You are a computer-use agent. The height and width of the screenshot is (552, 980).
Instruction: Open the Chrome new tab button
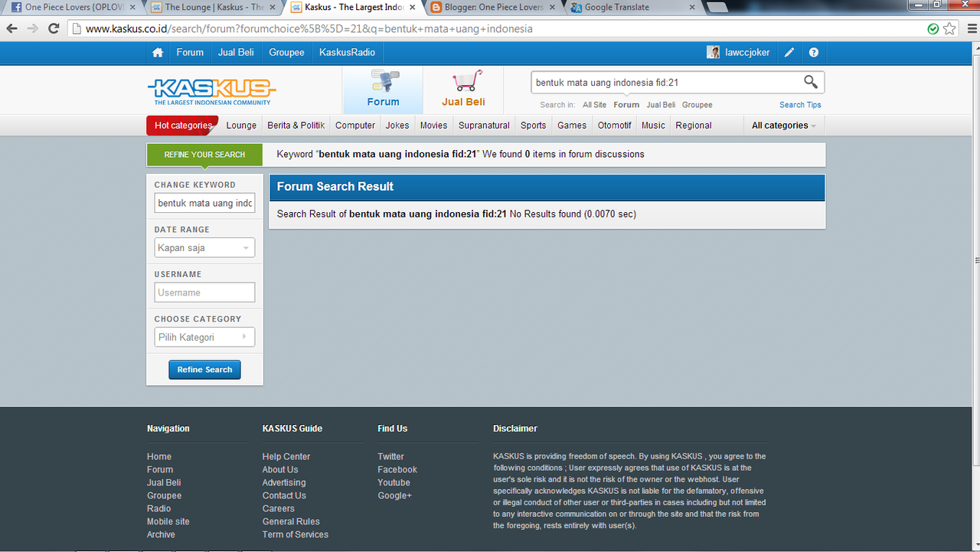[x=717, y=8]
